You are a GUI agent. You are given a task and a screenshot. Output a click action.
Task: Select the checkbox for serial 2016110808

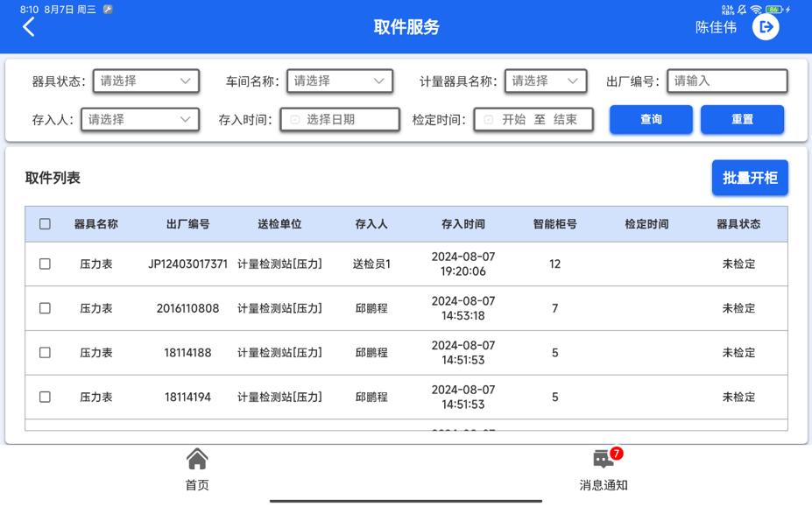coord(46,308)
